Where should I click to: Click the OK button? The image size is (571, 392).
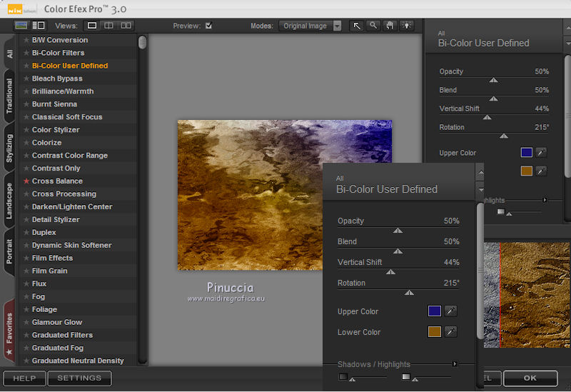tap(530, 378)
